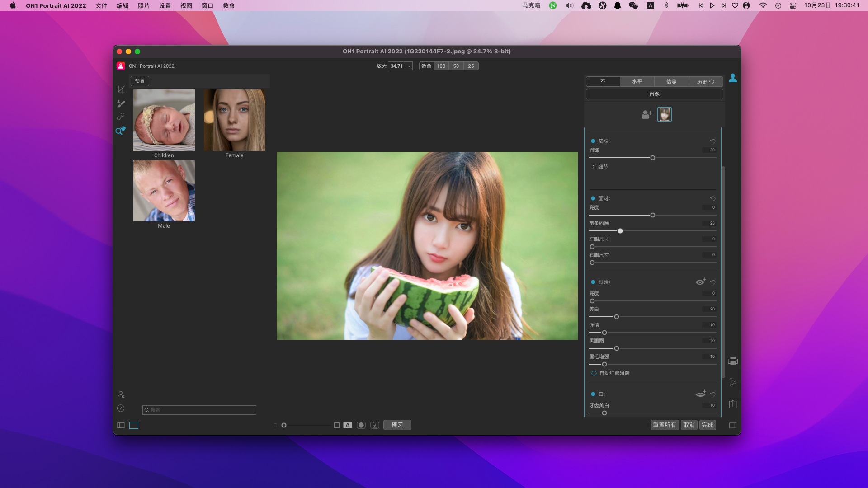The width and height of the screenshot is (868, 488).
Task: Select the retouch brush tool
Action: coord(121,103)
